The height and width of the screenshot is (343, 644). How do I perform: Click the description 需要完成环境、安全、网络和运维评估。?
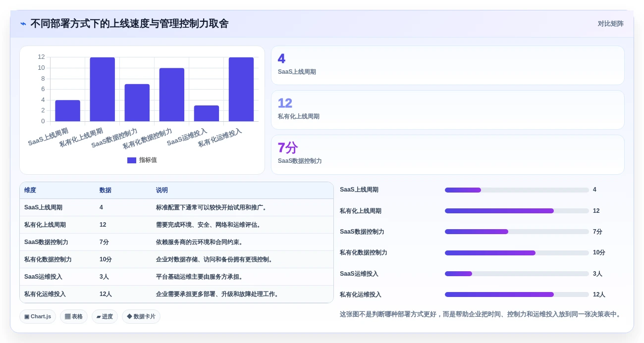tap(209, 225)
